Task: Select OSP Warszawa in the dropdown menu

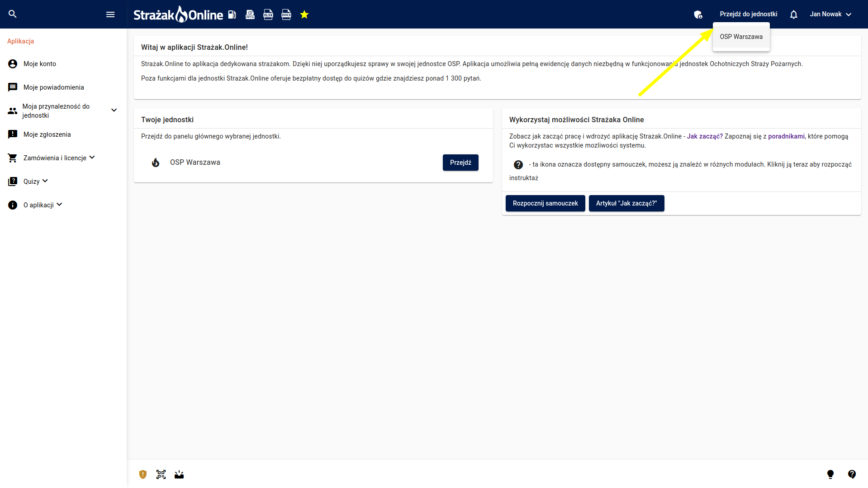Action: pos(741,37)
